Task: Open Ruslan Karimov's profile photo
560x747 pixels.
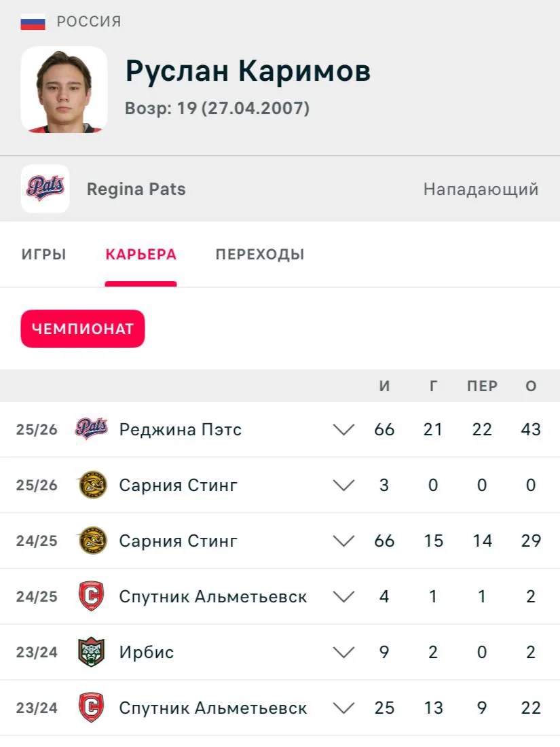Action: (x=64, y=90)
